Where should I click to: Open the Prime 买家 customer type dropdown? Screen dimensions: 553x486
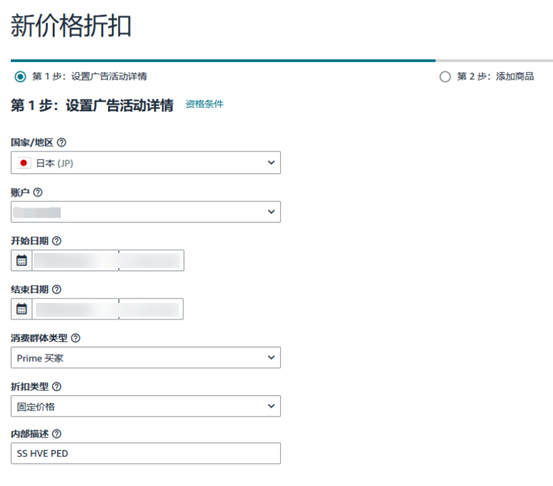tap(146, 358)
